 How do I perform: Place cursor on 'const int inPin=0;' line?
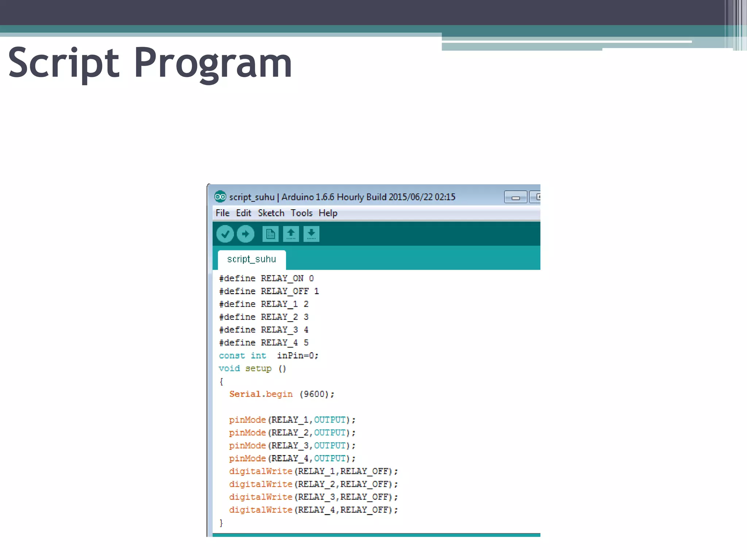click(268, 356)
